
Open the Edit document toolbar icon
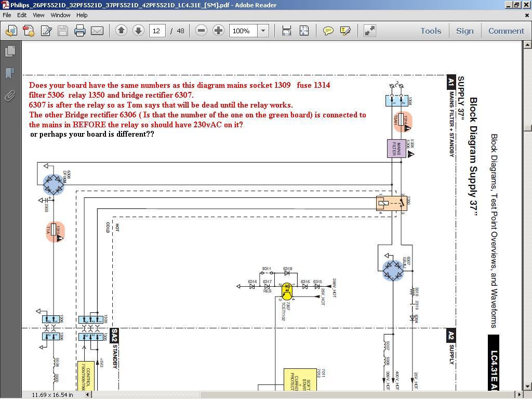pos(46,31)
